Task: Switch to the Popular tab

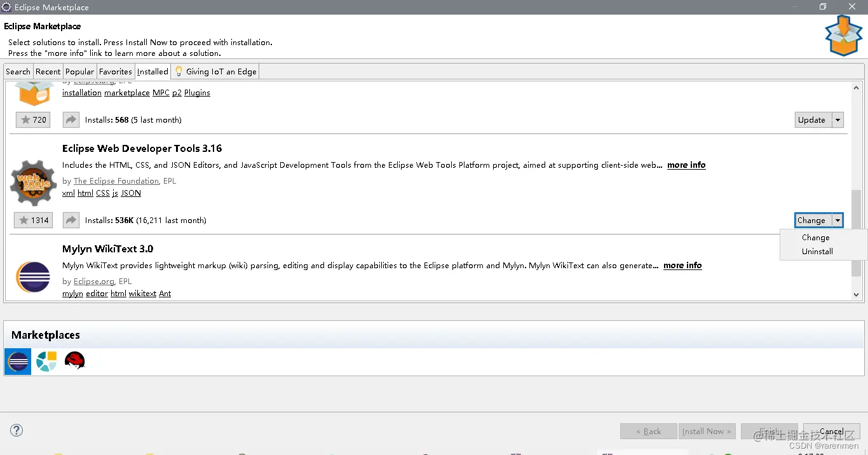Action: click(79, 72)
